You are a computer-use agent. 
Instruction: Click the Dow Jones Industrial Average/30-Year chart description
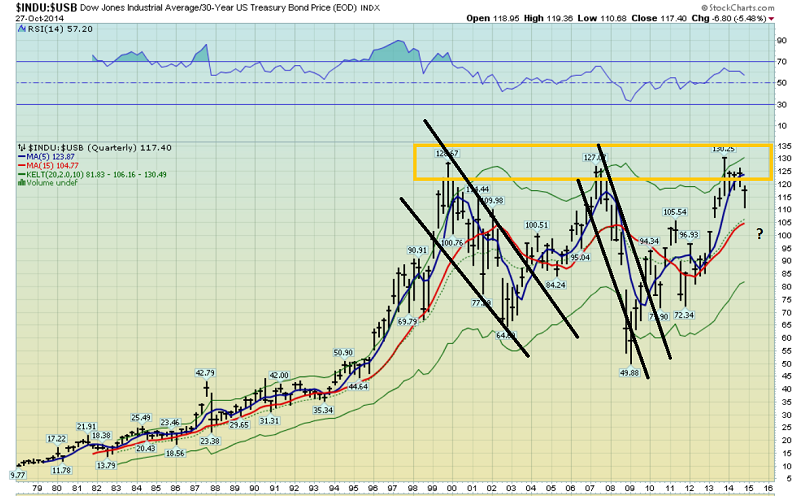[218, 8]
